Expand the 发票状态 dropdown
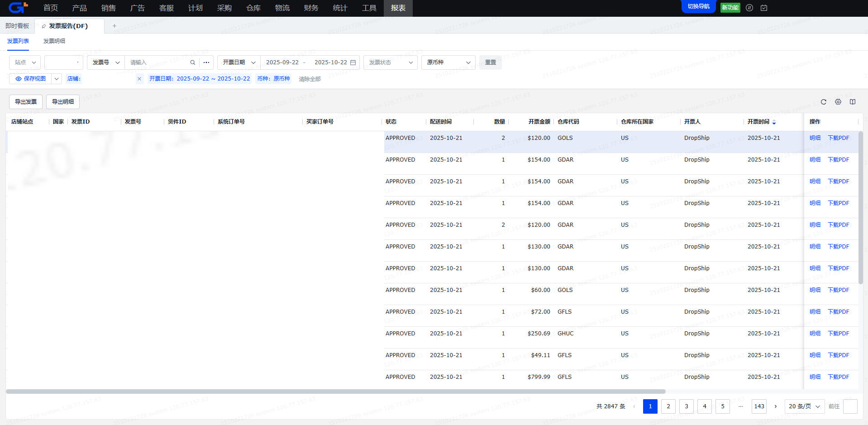 tap(391, 62)
